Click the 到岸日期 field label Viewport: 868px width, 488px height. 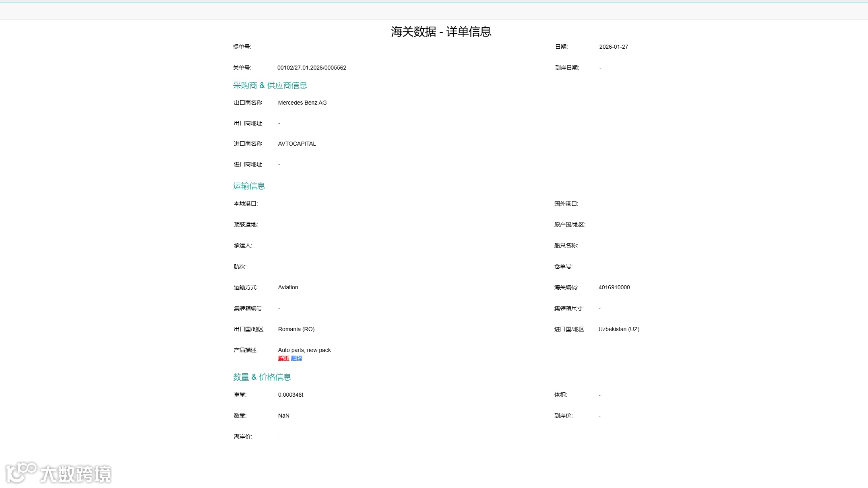(566, 68)
